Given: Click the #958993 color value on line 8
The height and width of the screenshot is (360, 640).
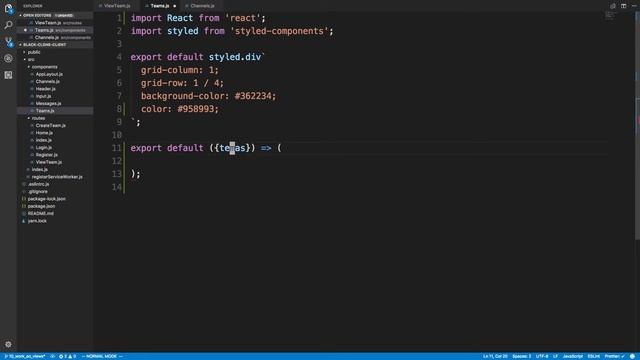Looking at the screenshot, I should pos(196,109).
